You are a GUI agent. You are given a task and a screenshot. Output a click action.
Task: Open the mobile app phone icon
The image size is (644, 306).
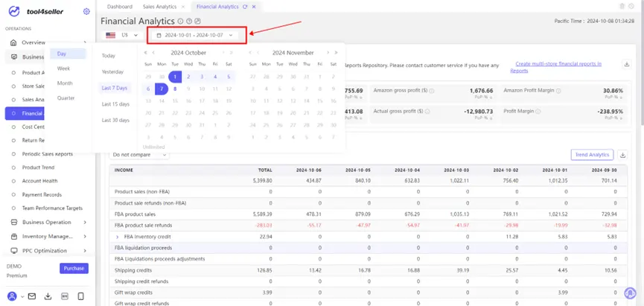(81, 296)
